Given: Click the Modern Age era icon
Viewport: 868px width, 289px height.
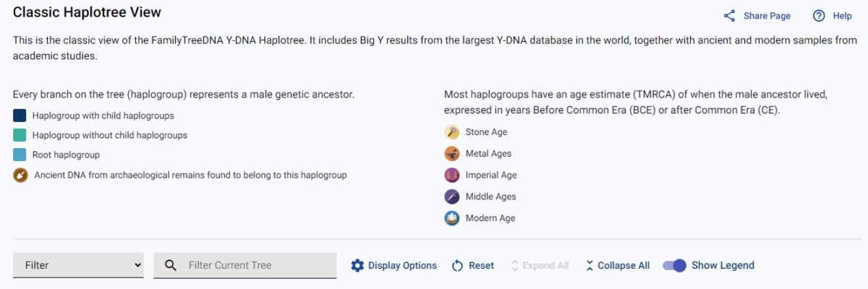Looking at the screenshot, I should pos(452,218).
